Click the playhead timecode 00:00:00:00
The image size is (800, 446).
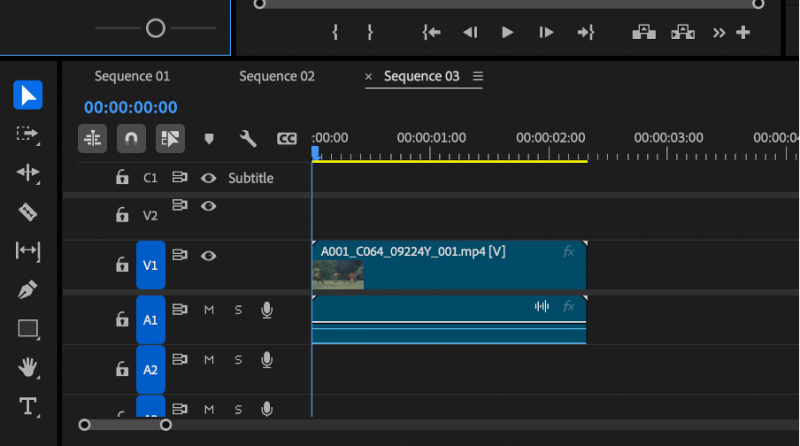click(131, 107)
